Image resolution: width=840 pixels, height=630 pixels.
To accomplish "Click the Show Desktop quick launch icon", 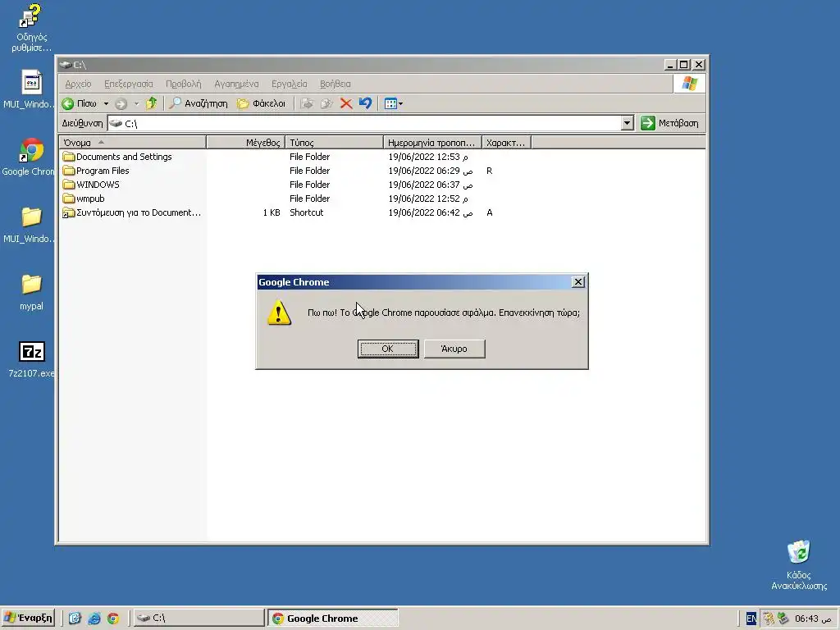I will tap(75, 619).
